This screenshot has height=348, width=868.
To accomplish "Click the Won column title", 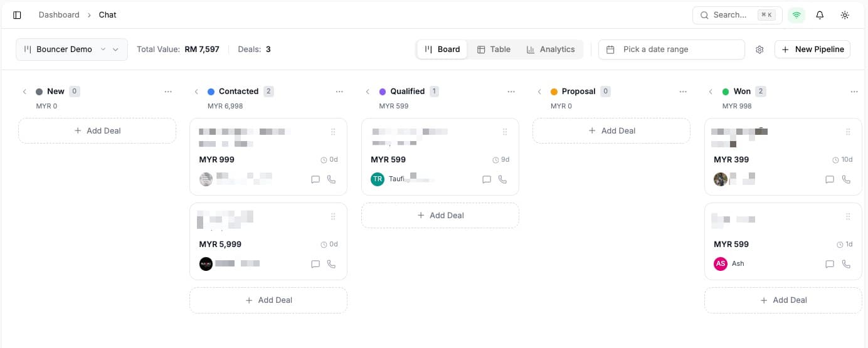I will (742, 92).
